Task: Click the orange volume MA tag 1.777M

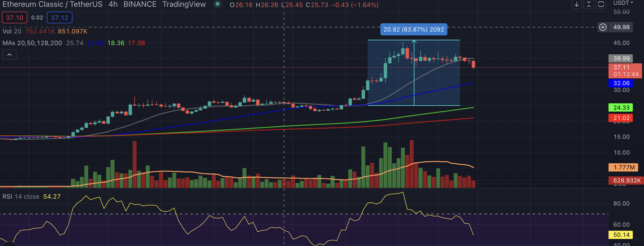Action: point(623,167)
